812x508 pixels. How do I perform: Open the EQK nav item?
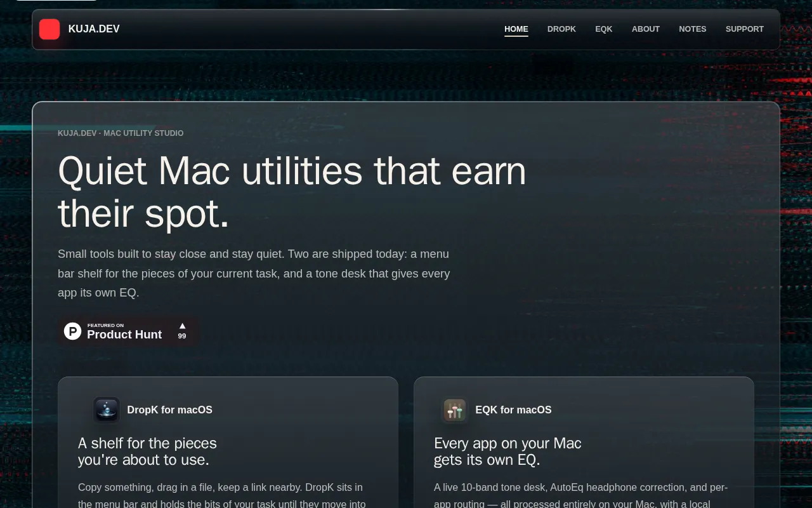(x=604, y=29)
